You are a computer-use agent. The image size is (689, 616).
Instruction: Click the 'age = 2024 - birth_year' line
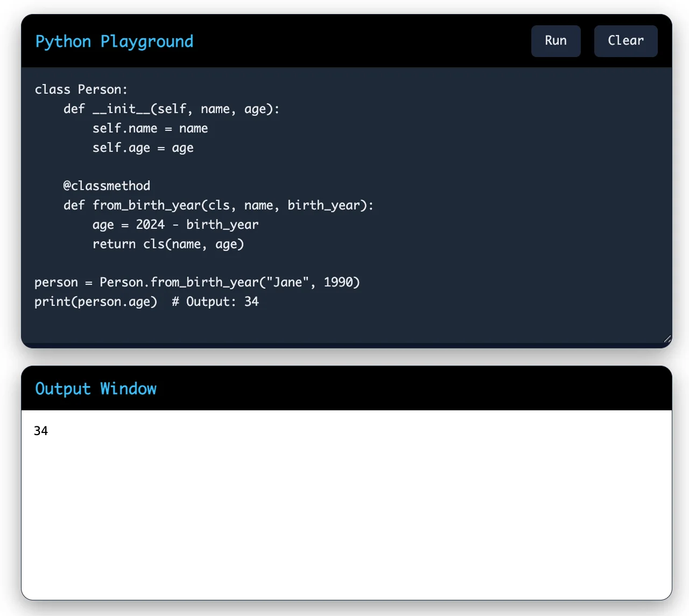175,225
